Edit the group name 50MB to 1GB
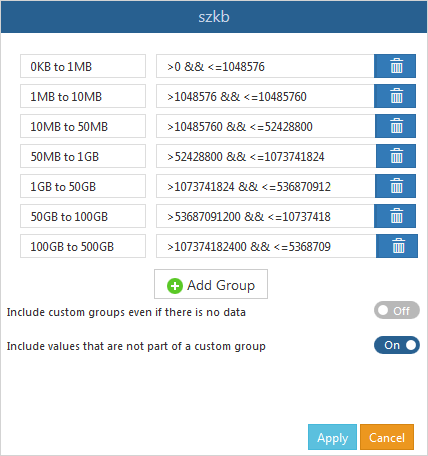The image size is (428, 456). tap(83, 156)
